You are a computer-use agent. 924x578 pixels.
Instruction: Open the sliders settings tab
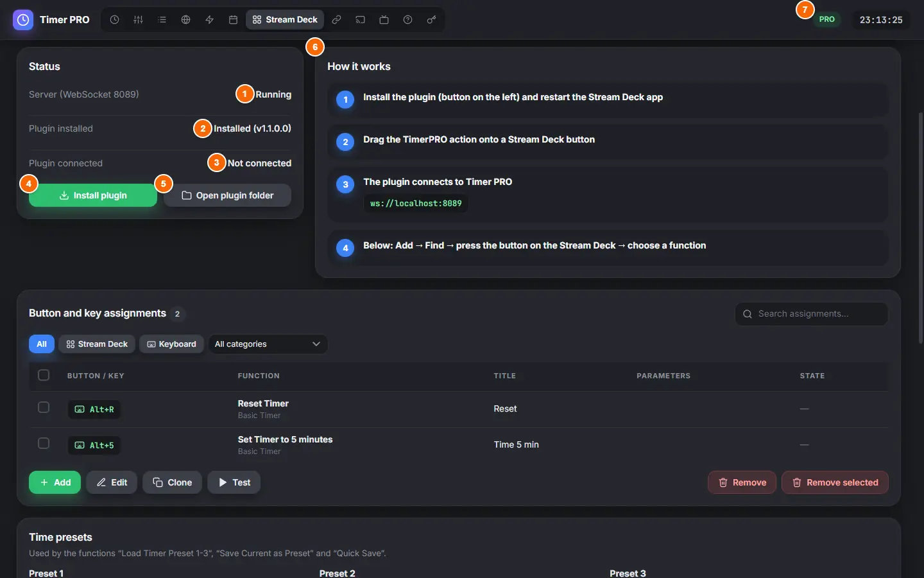[138, 20]
